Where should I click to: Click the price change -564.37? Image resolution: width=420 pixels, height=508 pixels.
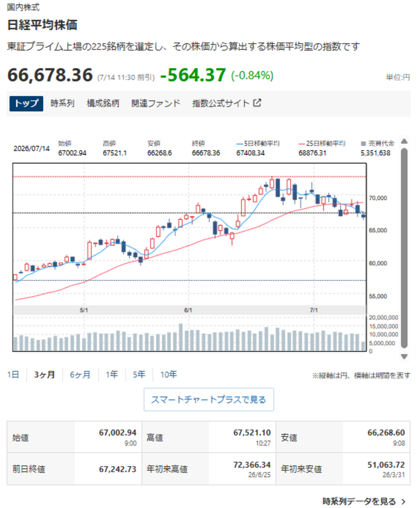pyautogui.click(x=193, y=75)
